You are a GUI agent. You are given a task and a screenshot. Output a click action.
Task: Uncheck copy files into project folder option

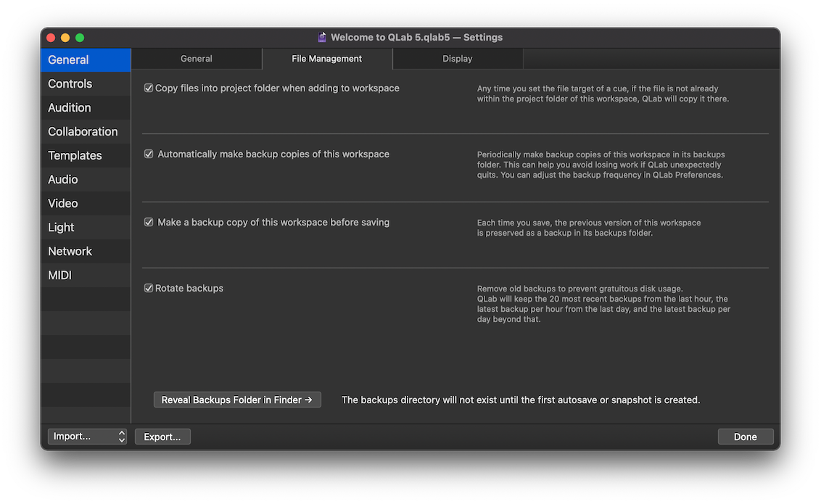coord(148,87)
